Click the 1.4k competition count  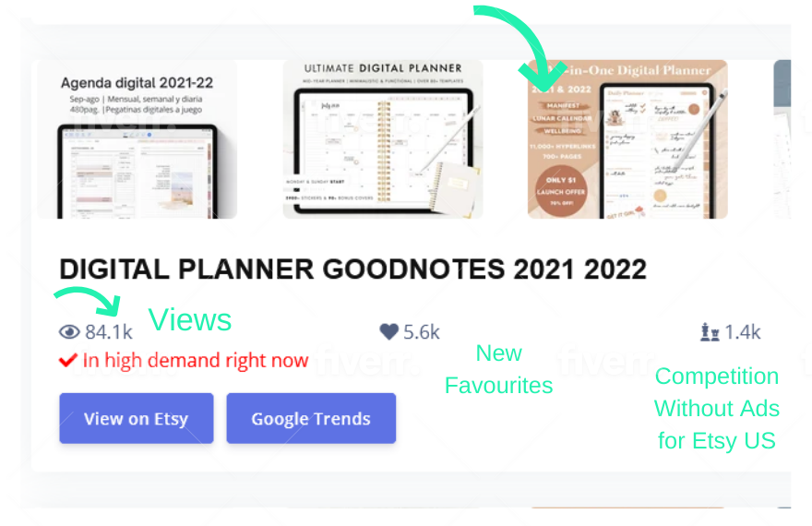click(743, 332)
